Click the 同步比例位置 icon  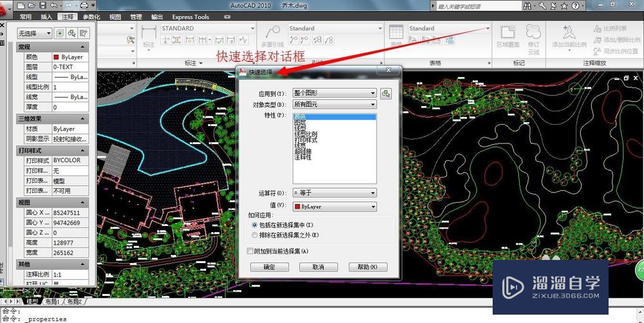click(598, 51)
